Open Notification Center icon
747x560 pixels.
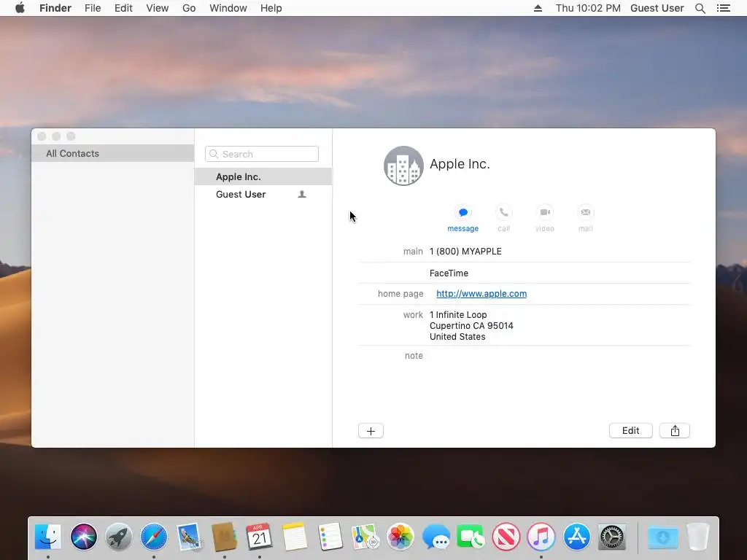tap(723, 8)
